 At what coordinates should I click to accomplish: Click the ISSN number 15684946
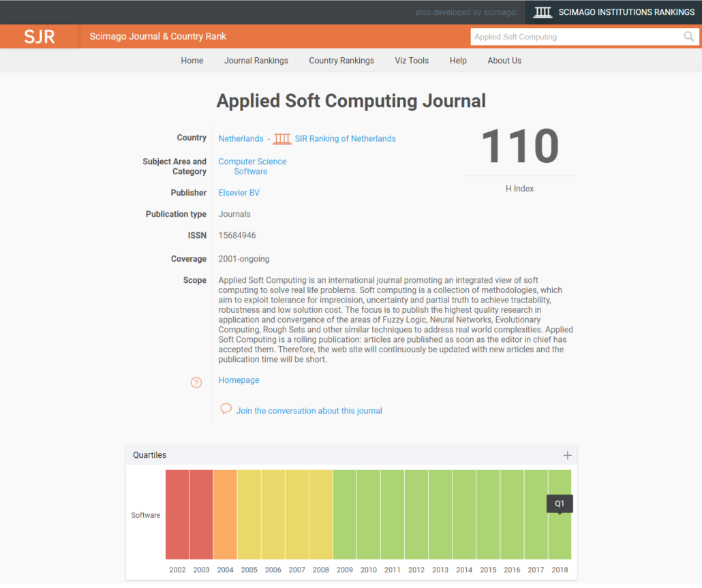[237, 235]
